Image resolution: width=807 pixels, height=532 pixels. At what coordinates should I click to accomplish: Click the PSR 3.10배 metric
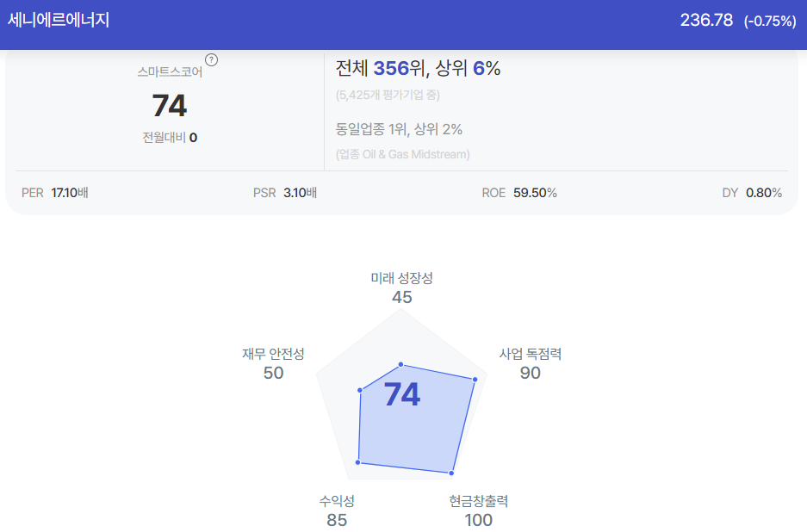(285, 193)
